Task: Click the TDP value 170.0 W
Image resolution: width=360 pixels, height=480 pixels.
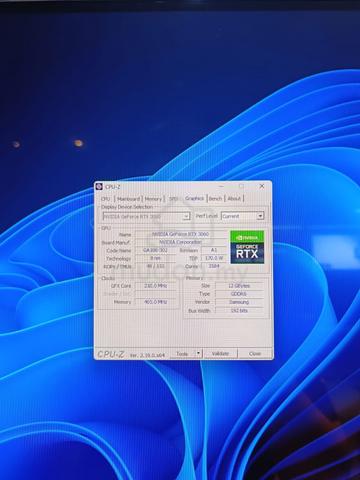Action: pos(214,258)
